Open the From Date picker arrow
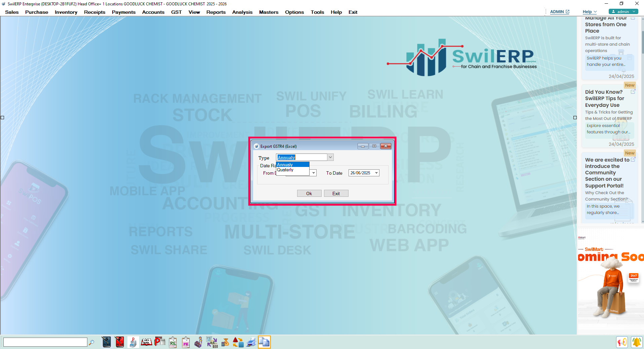Image resolution: width=644 pixels, height=349 pixels. (x=314, y=173)
